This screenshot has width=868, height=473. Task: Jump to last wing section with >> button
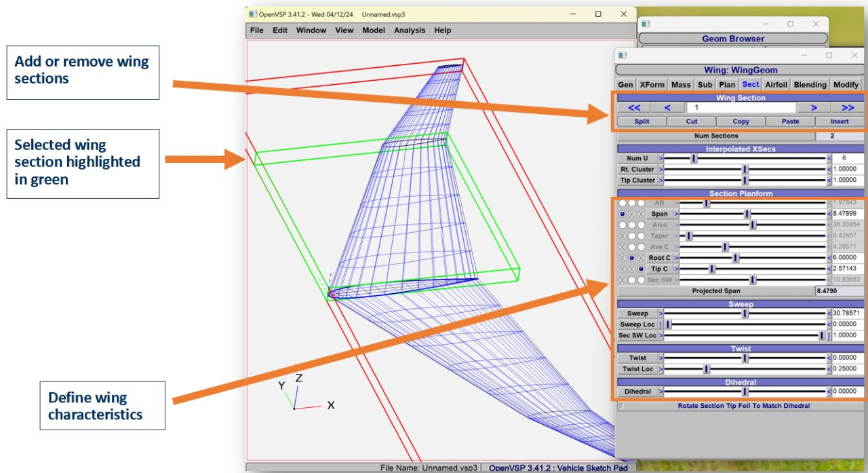(x=847, y=107)
